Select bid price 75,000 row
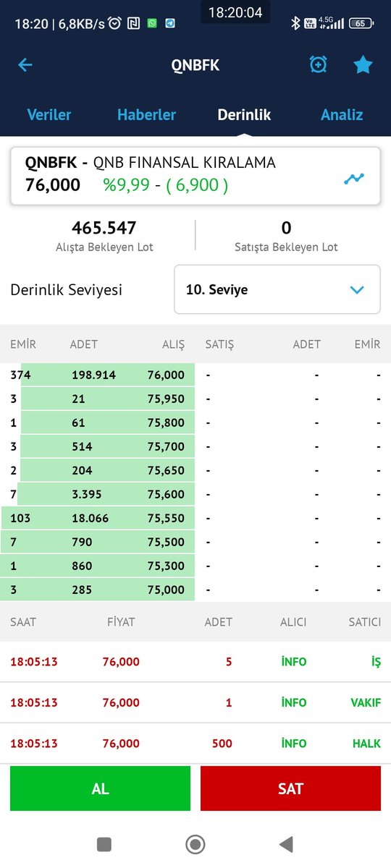The height and width of the screenshot is (868, 391). (x=98, y=590)
